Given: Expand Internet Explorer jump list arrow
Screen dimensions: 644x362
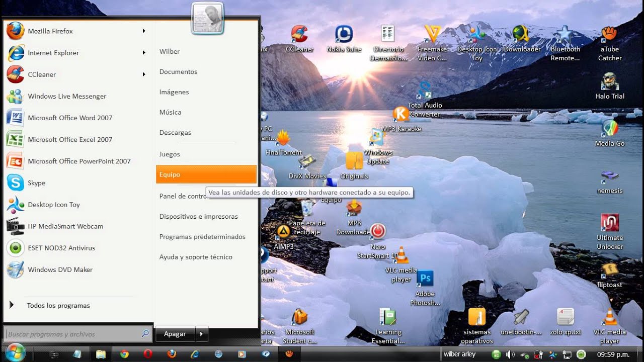Looking at the screenshot, I should click(144, 53).
